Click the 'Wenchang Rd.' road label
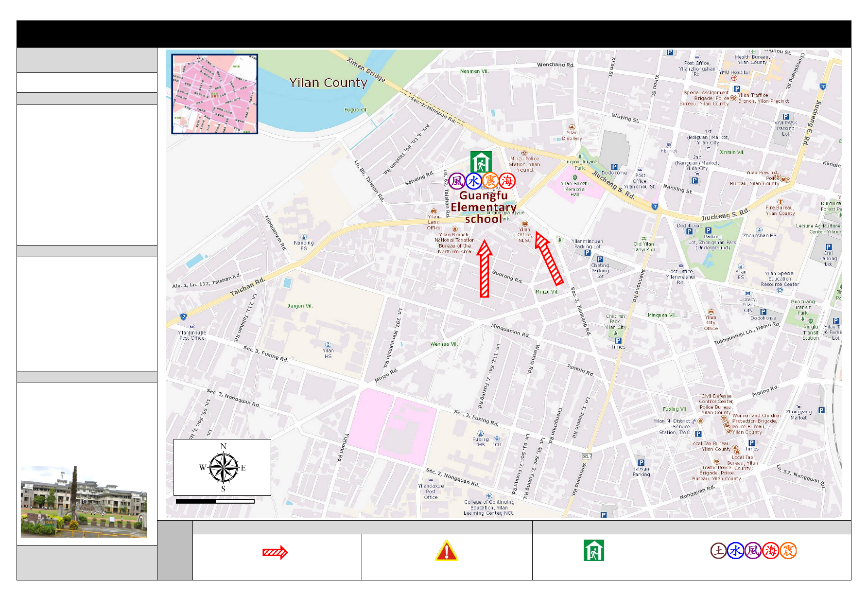The image size is (868, 614). coord(556,65)
